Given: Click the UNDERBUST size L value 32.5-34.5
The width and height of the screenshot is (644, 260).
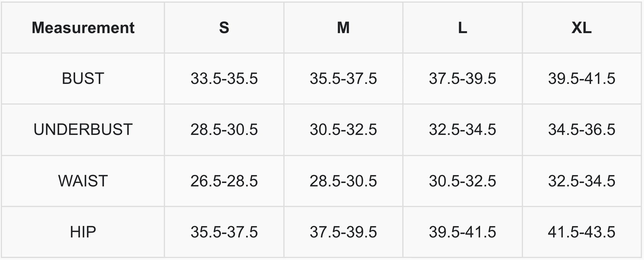Looking at the screenshot, I should pos(462,130).
